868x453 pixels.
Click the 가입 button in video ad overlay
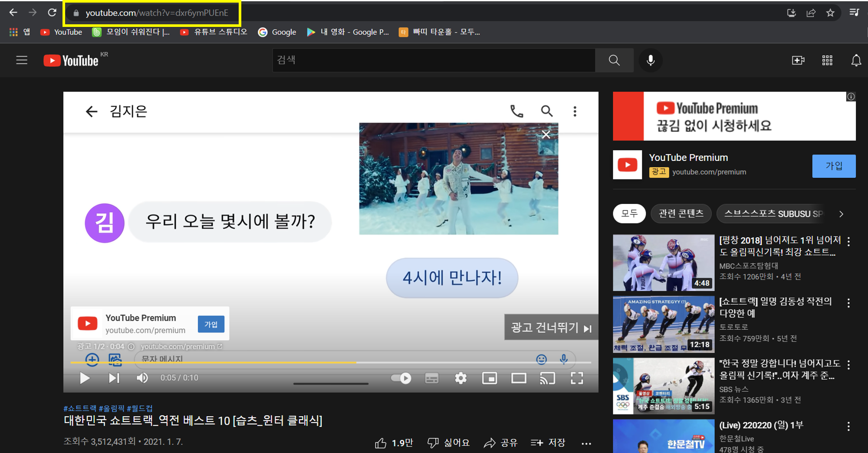click(211, 324)
